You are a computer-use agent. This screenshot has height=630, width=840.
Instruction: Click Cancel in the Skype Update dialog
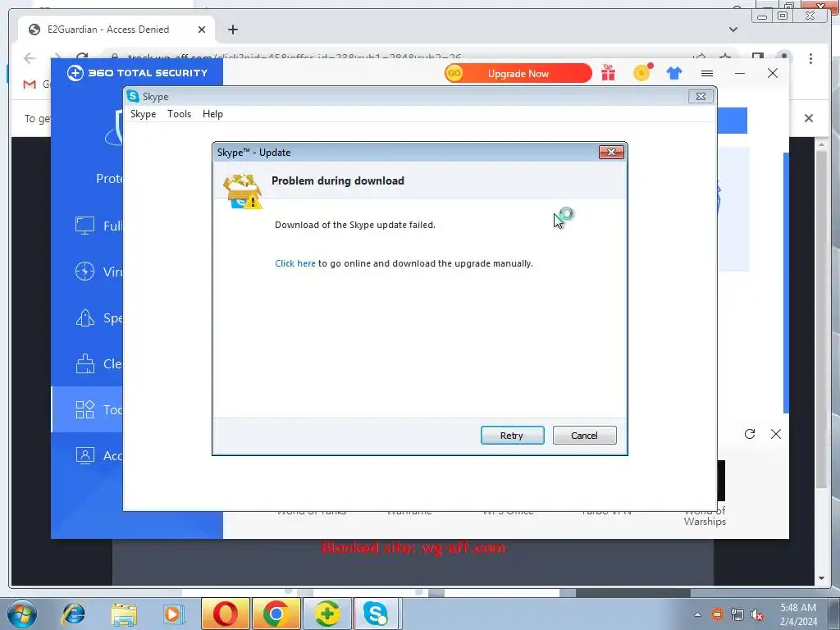[584, 435]
